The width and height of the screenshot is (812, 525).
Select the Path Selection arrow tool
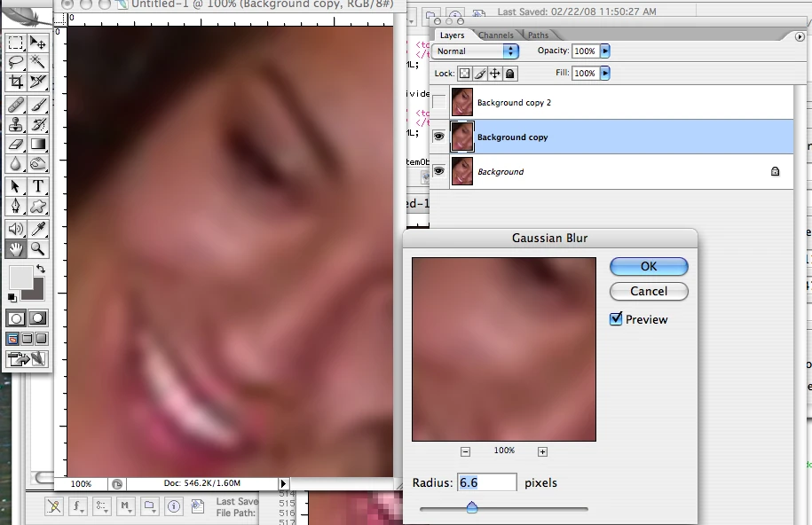(x=16, y=186)
